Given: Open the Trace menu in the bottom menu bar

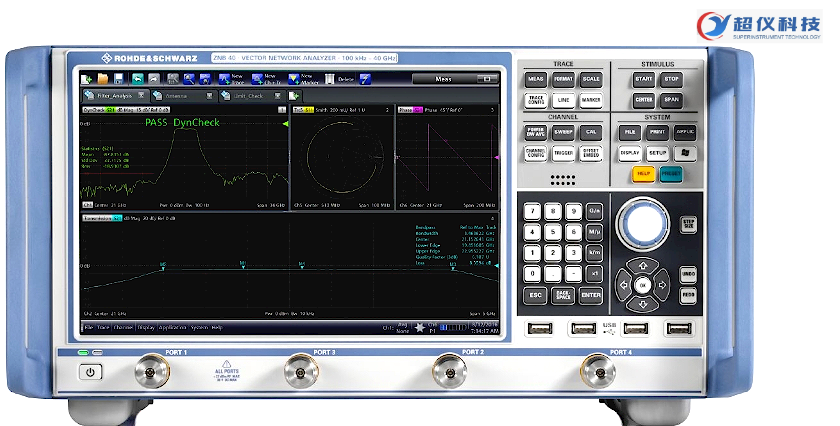Looking at the screenshot, I should 103,327.
